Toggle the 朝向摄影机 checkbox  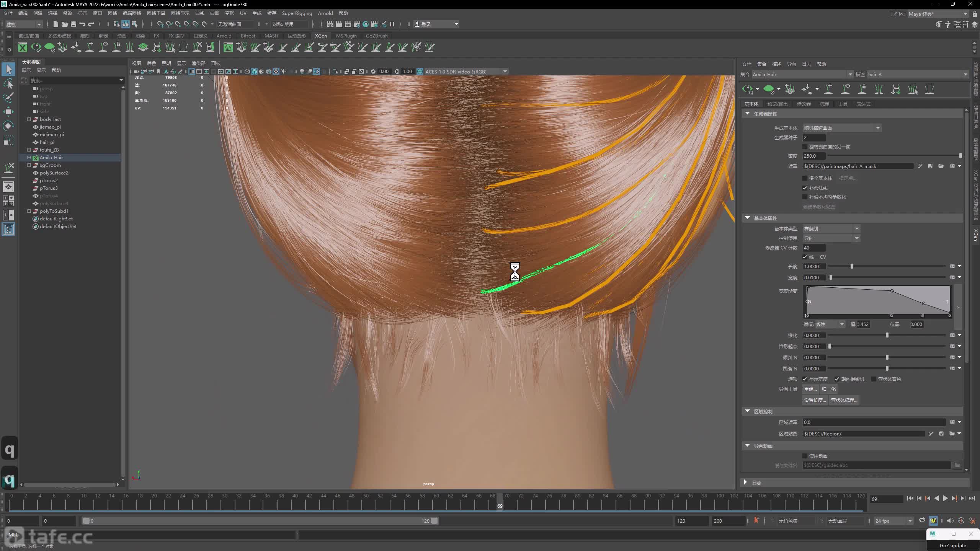click(837, 379)
